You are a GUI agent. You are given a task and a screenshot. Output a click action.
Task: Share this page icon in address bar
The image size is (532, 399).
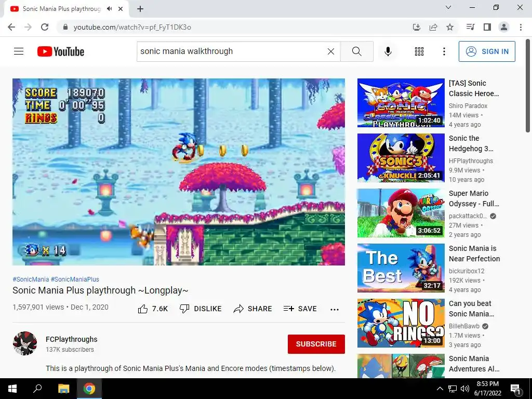[x=433, y=27]
